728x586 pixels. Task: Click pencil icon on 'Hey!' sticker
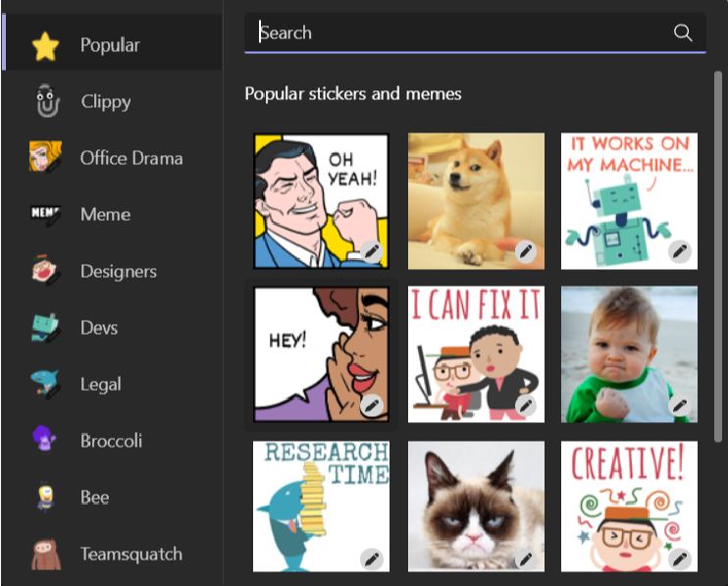click(x=372, y=405)
